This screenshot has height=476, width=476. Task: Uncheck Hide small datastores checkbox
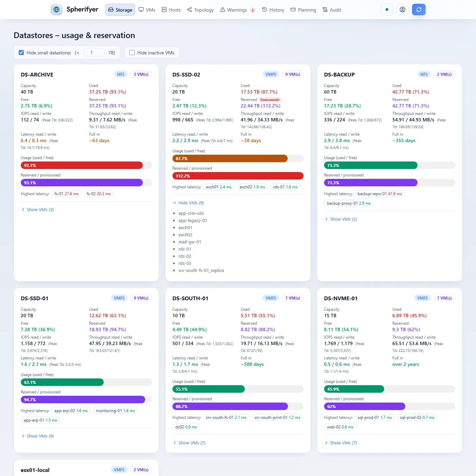tap(21, 53)
